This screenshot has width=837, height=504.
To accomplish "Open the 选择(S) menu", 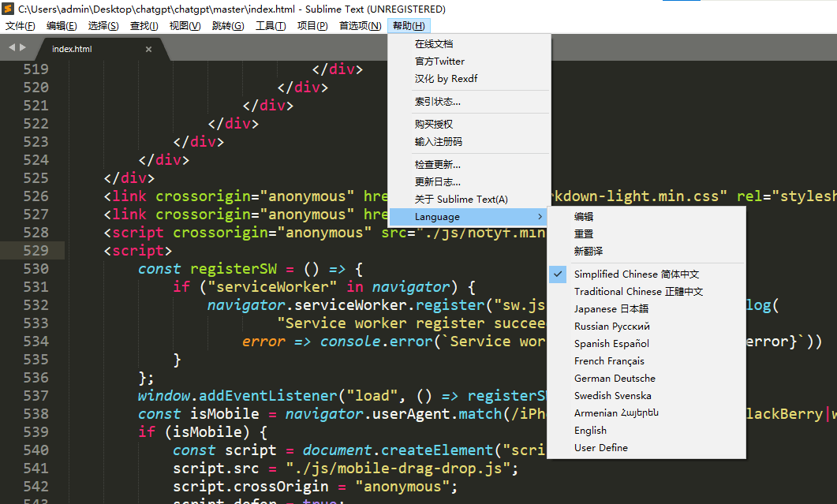I will 103,25.
